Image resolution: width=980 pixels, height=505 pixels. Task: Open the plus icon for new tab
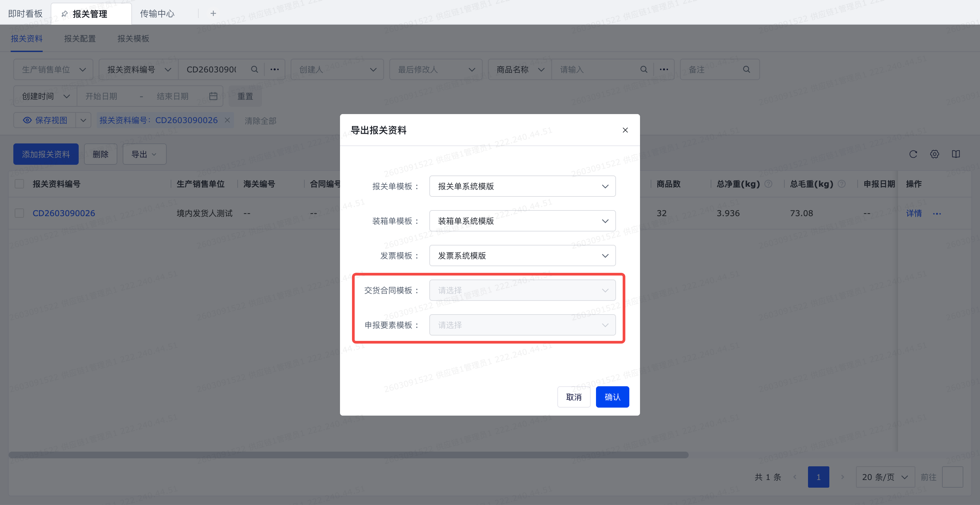[x=213, y=14]
